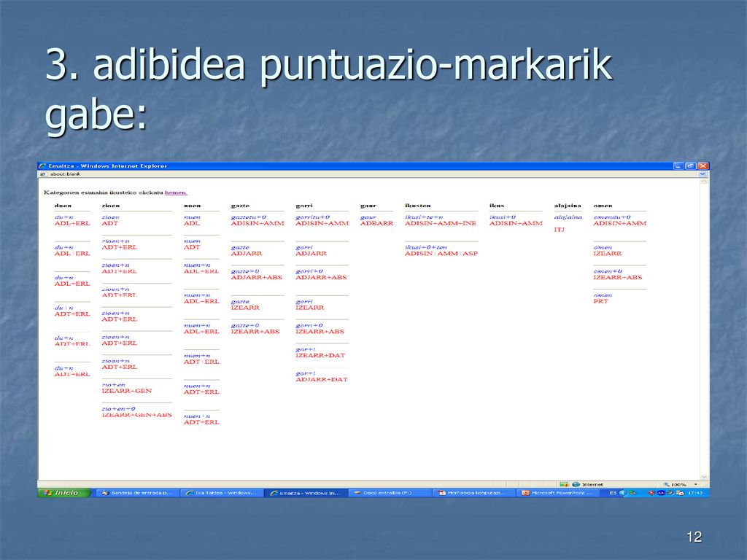
Task: Click page icon beside about:blank address
Action: click(43, 174)
